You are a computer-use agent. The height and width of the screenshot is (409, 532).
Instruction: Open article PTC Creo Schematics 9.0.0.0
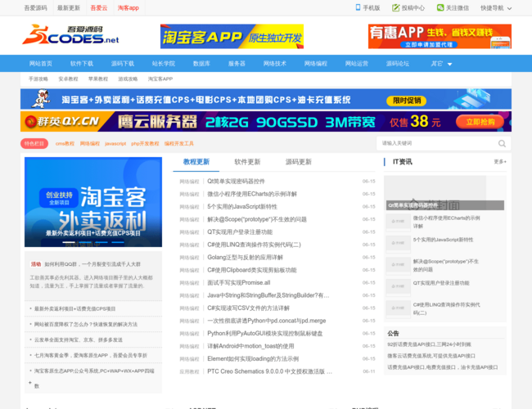270,371
